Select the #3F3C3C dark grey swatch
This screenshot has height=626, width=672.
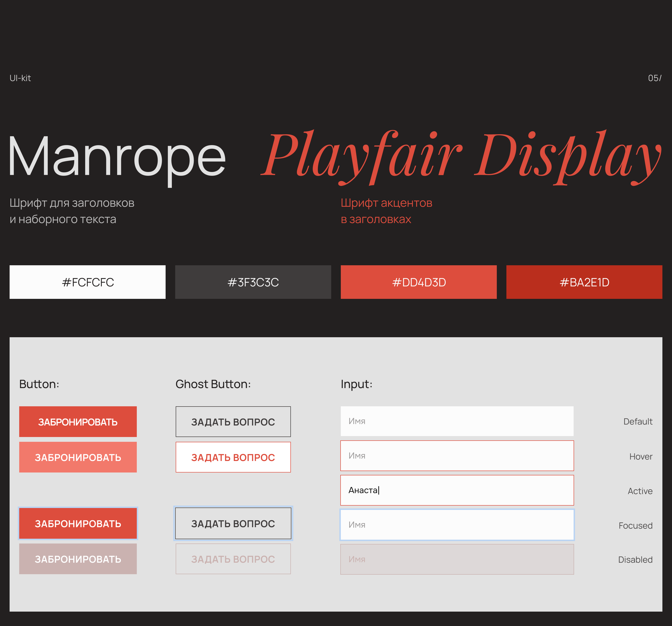[253, 282]
